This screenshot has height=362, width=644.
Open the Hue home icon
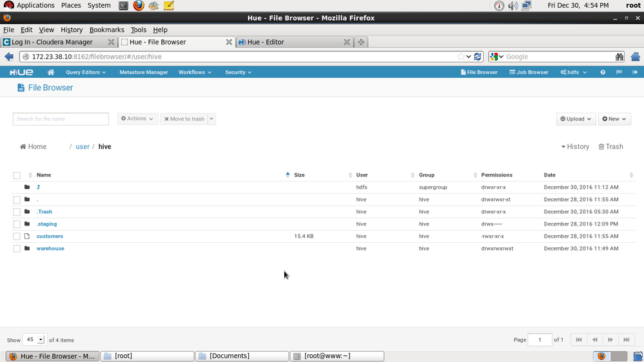(51, 72)
